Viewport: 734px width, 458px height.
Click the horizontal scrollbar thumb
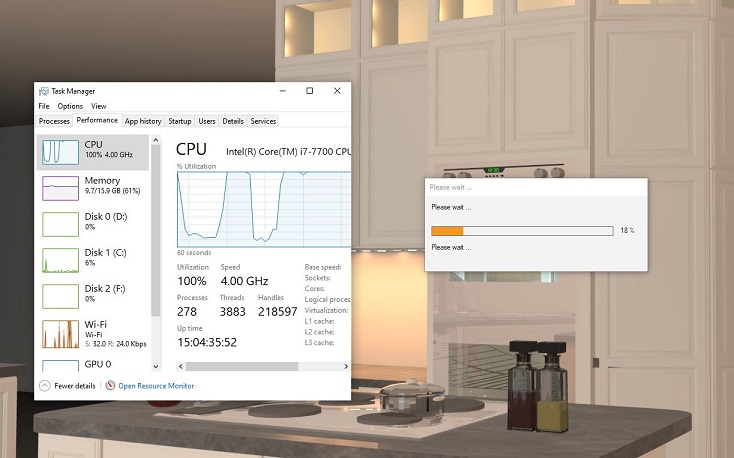242,366
